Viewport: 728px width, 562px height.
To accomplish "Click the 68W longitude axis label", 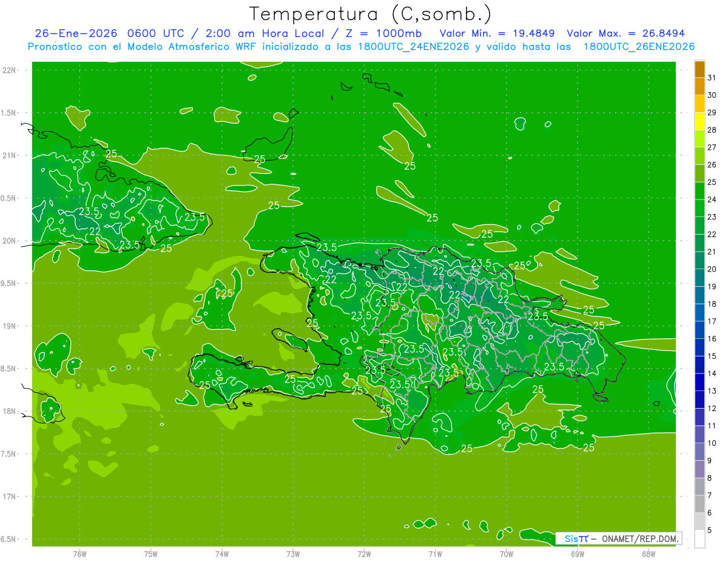I will click(x=648, y=554).
